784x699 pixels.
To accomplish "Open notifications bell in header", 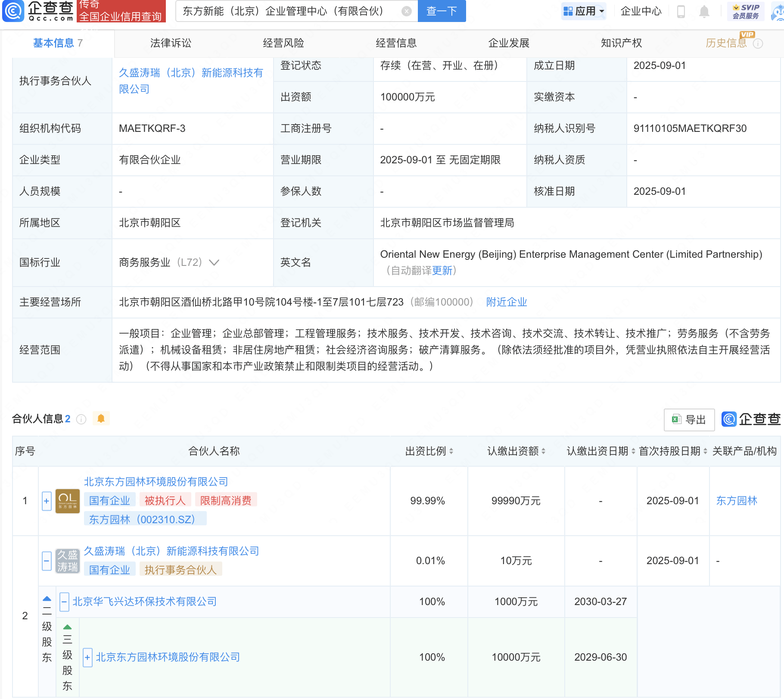I will tap(704, 11).
